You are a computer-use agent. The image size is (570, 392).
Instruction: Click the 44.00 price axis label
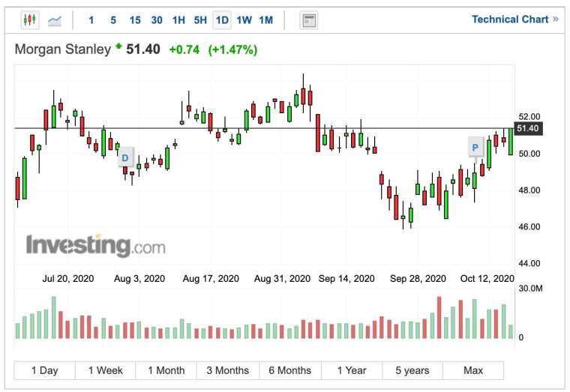pos(529,263)
